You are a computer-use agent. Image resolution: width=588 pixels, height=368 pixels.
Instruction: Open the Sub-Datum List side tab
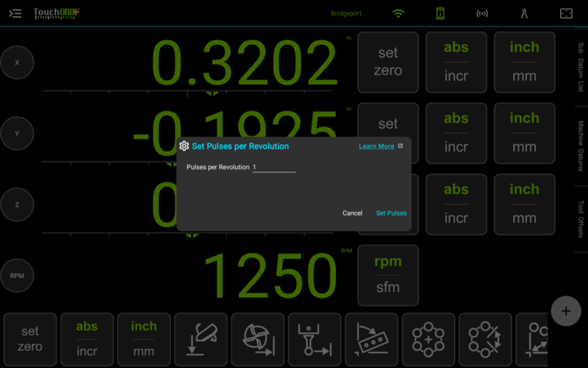click(x=581, y=67)
